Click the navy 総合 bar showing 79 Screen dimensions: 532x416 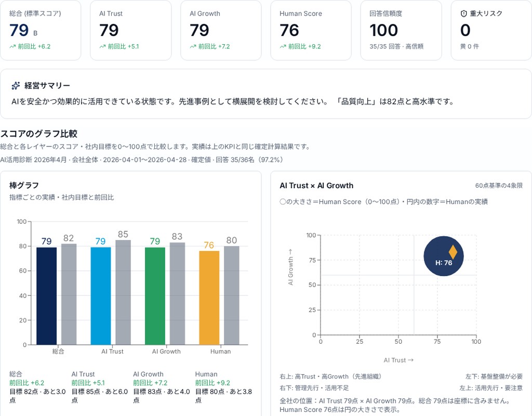point(46,296)
